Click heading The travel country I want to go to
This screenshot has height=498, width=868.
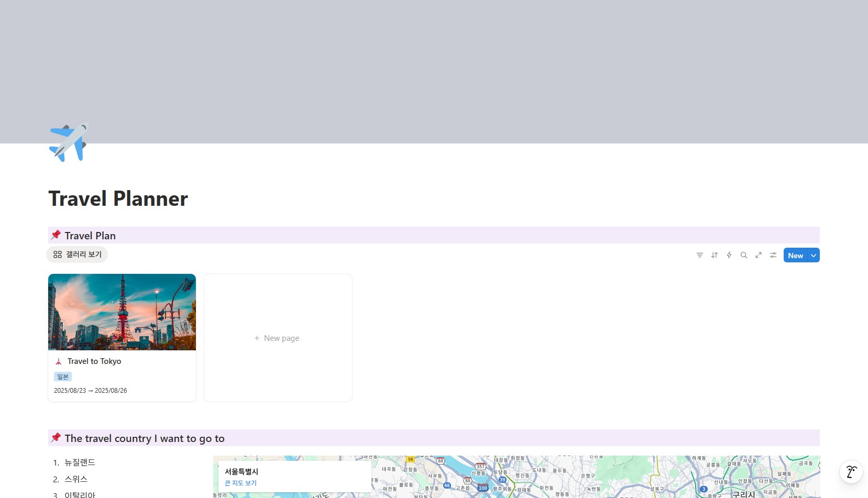(x=145, y=438)
